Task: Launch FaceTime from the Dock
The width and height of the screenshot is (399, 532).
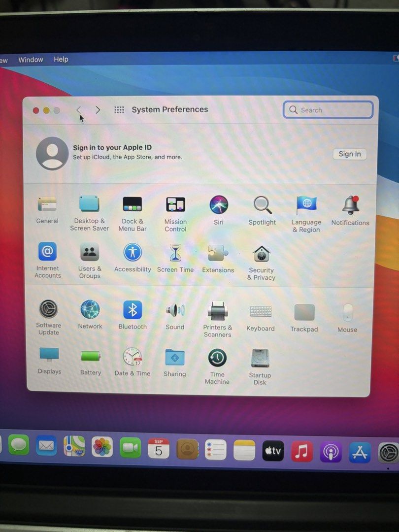Action: tap(130, 447)
